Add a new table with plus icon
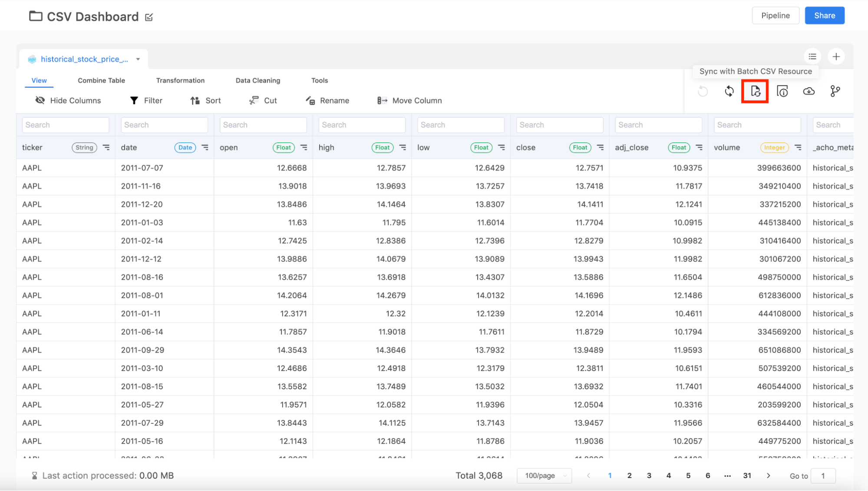 point(836,56)
